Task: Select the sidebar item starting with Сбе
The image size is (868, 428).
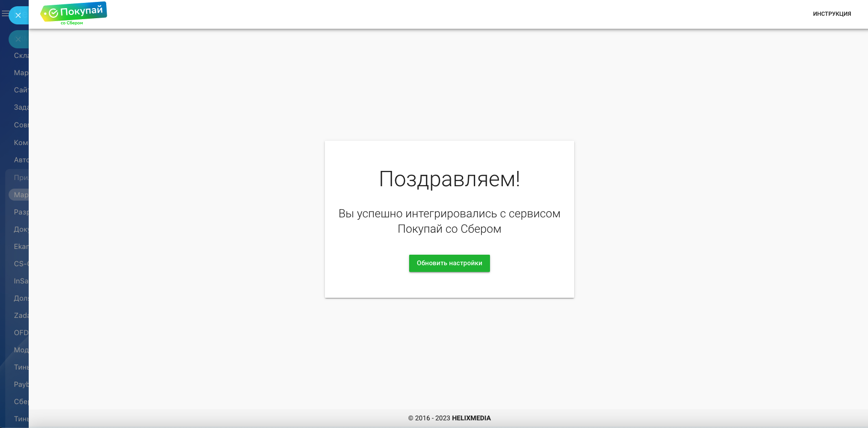Action: coord(21,402)
